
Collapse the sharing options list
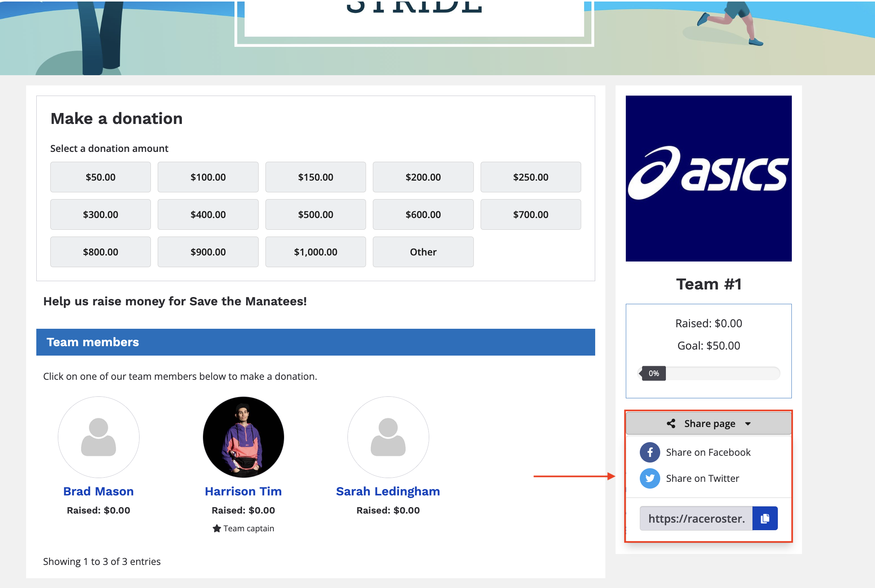(708, 423)
